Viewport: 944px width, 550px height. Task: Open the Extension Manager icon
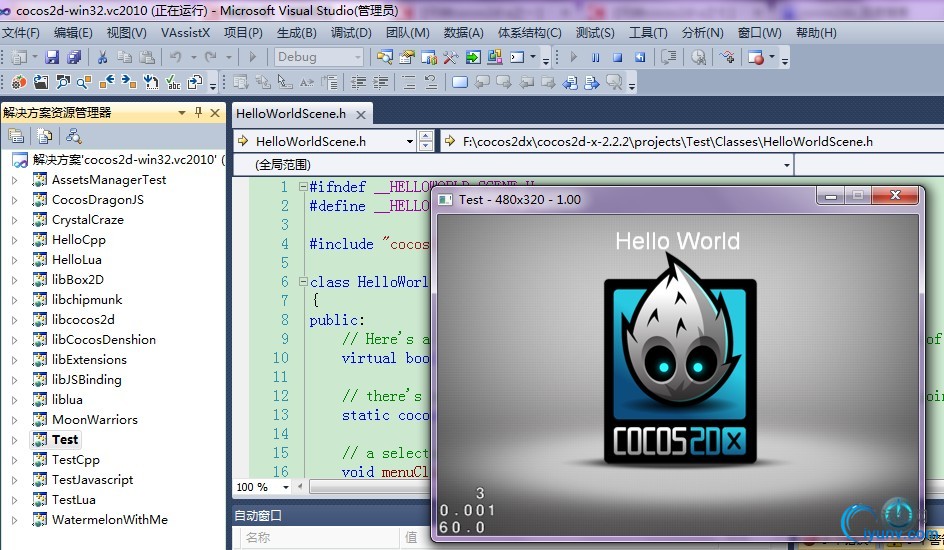[x=495, y=57]
